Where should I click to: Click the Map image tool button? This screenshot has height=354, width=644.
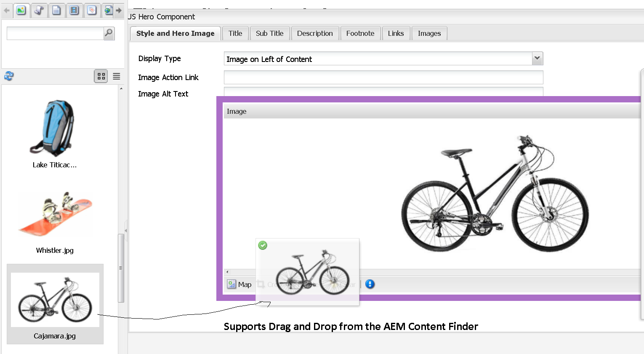(x=239, y=284)
